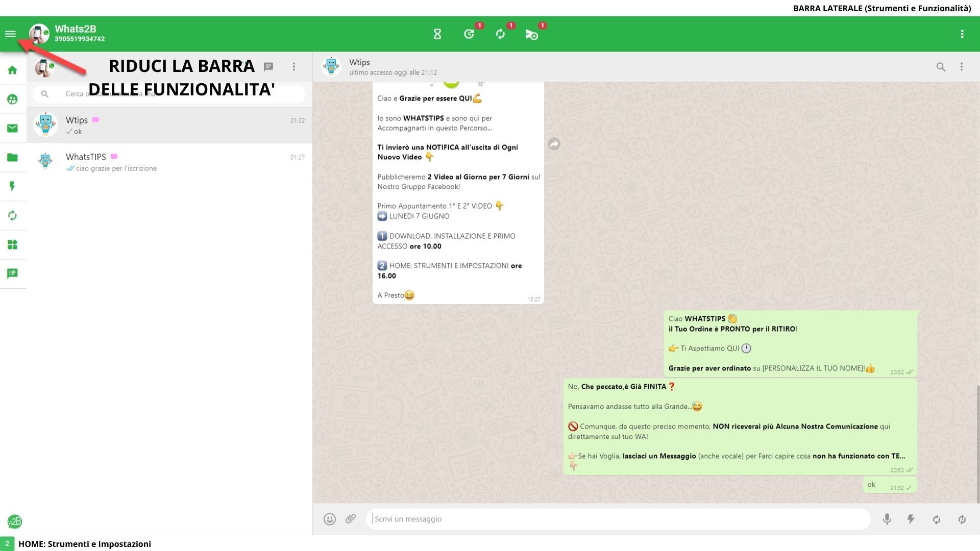Click the 'Tuo Ordine è PRONTO' sent message
The image size is (980, 551).
pos(791,344)
